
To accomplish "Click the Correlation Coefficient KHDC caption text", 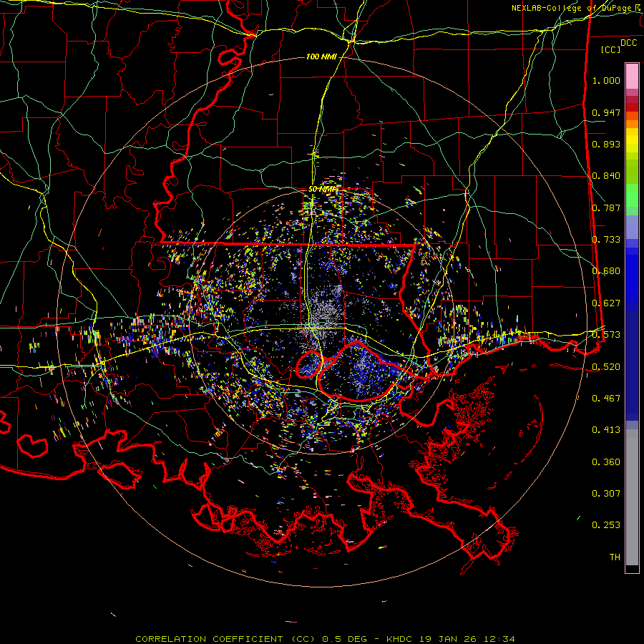I will point(325,639).
